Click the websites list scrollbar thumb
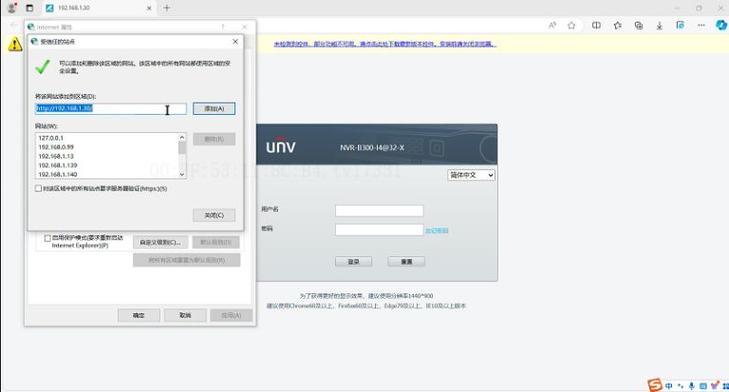729x392 pixels. (x=182, y=147)
